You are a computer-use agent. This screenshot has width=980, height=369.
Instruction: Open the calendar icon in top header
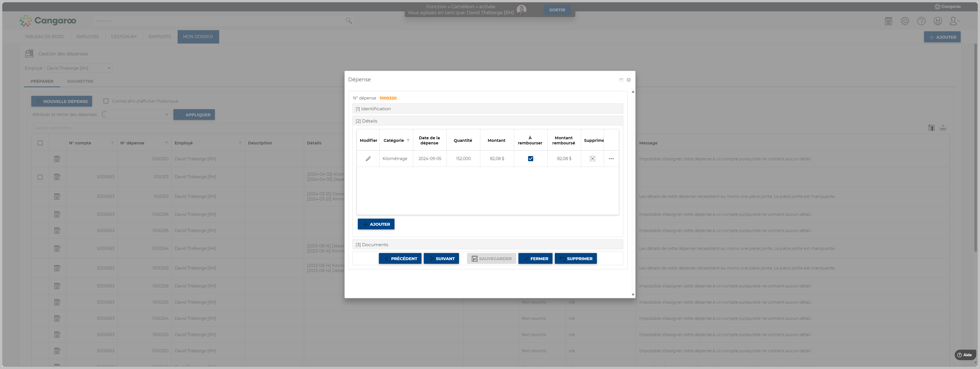pos(888,21)
